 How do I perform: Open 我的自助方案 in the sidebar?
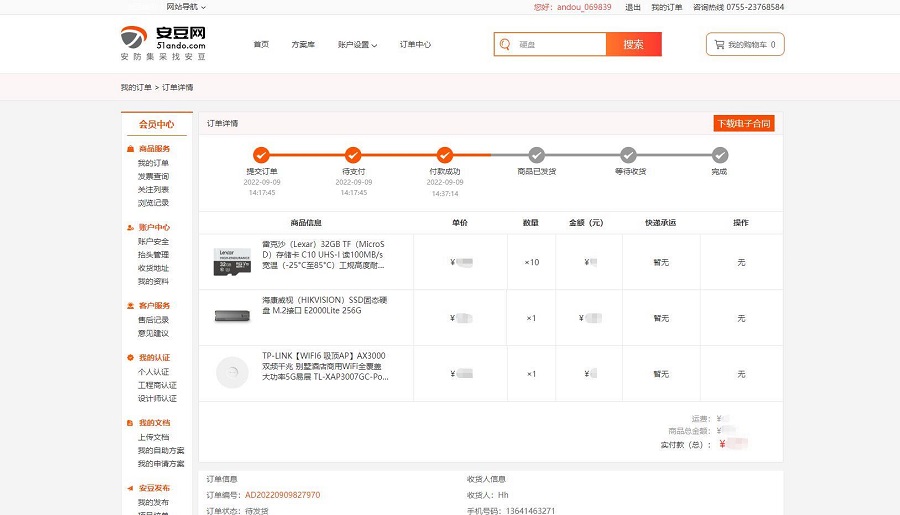point(161,450)
